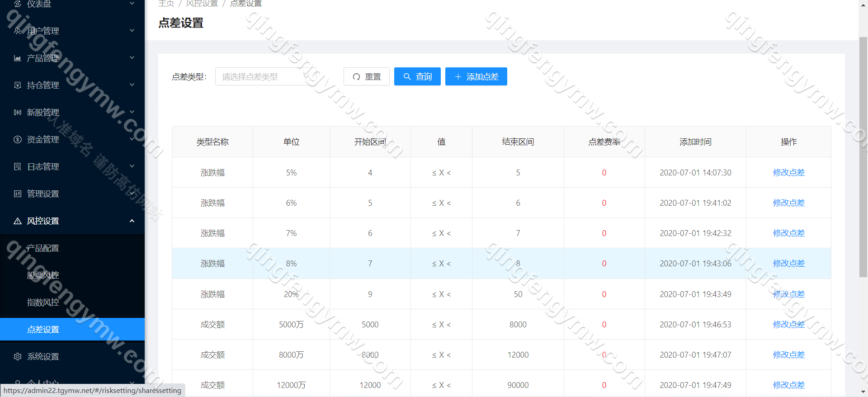This screenshot has height=397, width=868.
Task: Collapse the 风控设置 menu chevron
Action: coord(132,221)
